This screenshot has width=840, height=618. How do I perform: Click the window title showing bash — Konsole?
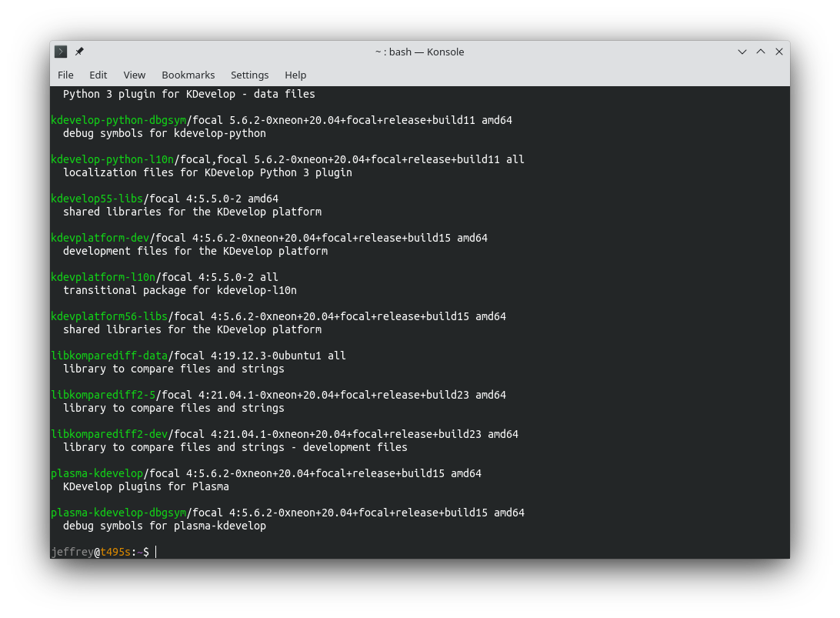point(419,52)
